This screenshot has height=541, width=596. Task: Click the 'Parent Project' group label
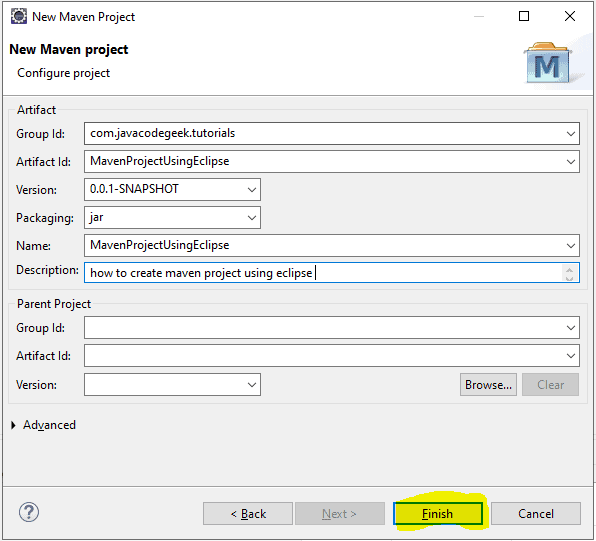click(54, 304)
